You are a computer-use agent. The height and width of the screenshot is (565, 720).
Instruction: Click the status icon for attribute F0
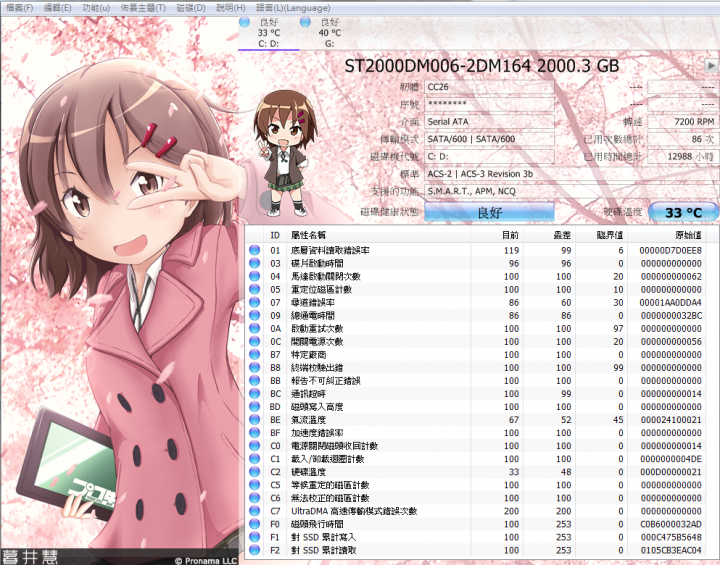click(254, 524)
